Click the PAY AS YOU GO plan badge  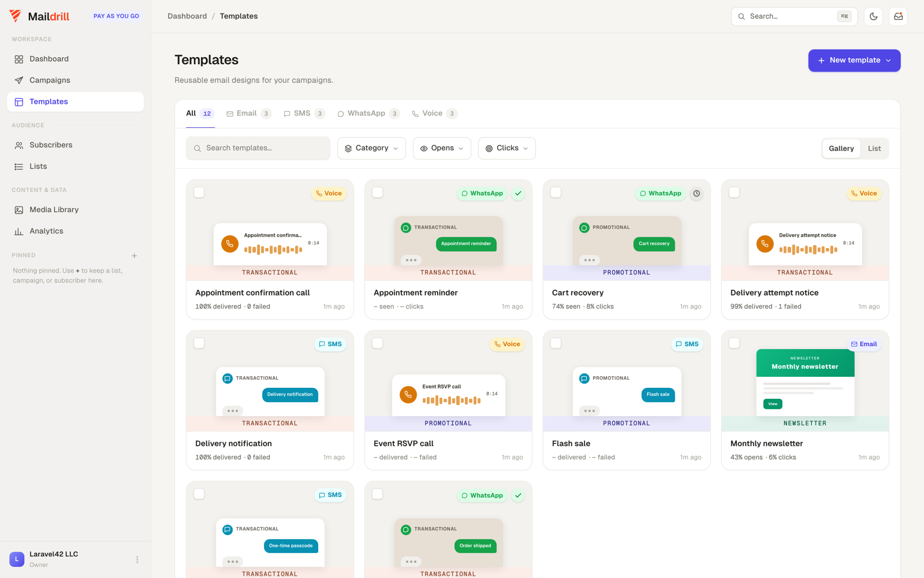(x=116, y=16)
